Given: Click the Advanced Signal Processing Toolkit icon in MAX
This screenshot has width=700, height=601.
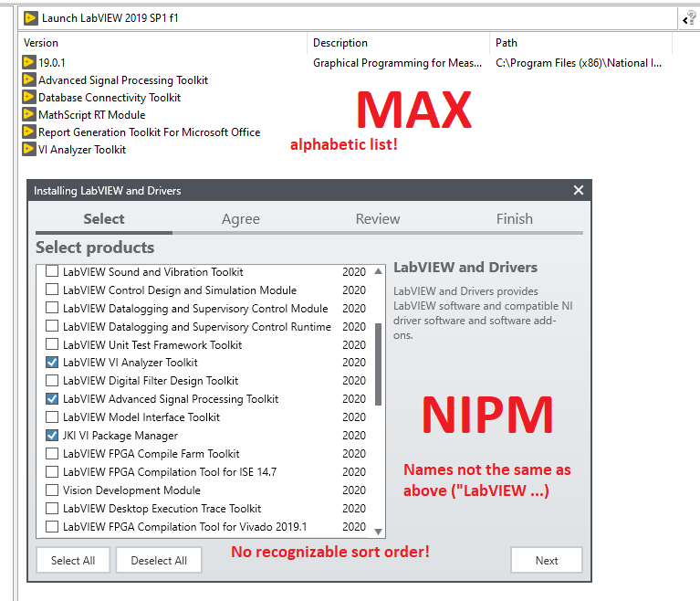Looking at the screenshot, I should (28, 79).
